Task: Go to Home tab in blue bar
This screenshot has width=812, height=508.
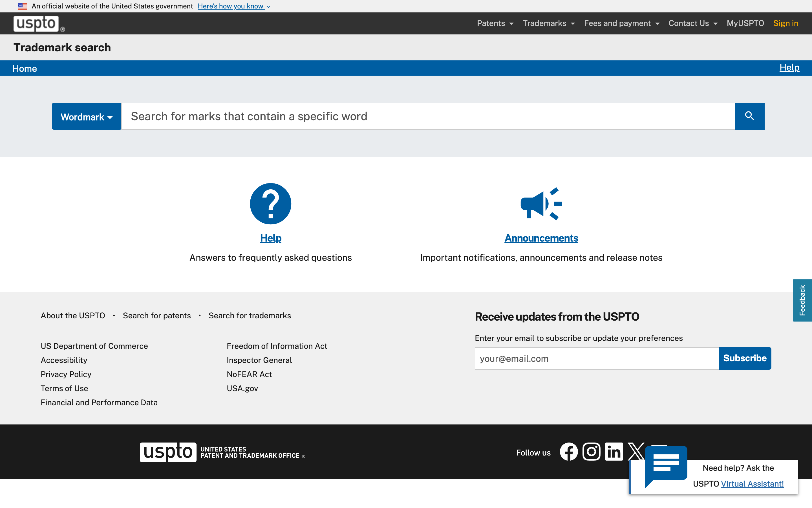Action: point(25,68)
